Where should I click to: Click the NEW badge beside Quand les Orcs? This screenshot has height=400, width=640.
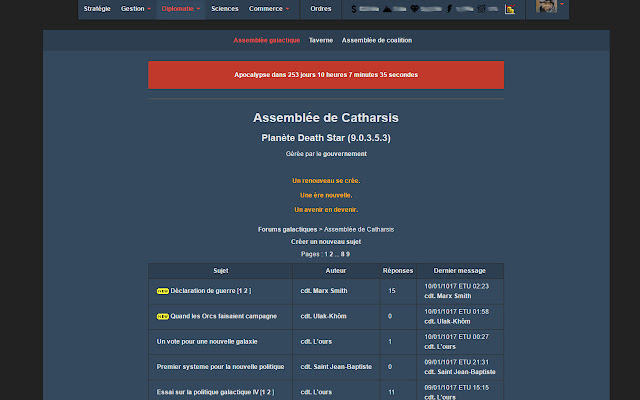click(163, 316)
